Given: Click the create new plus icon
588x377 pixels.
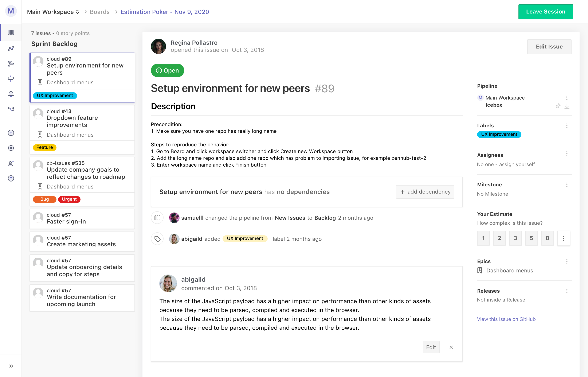Looking at the screenshot, I should 11,133.
